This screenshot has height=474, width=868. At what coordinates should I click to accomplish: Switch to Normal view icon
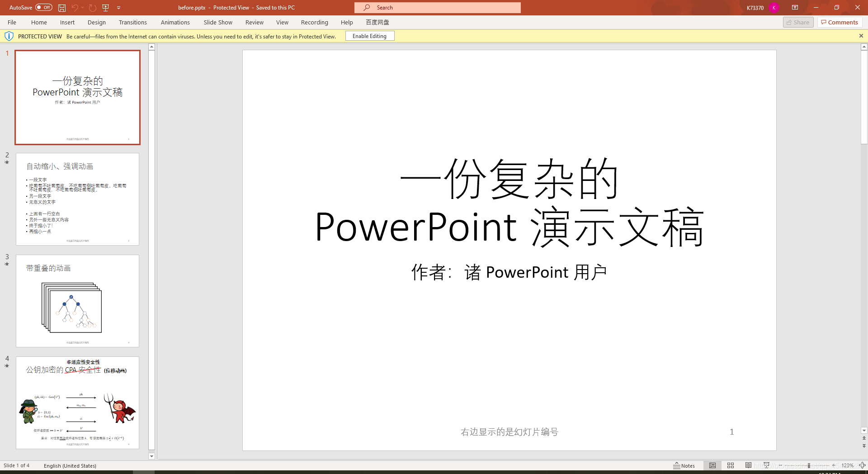pos(712,465)
